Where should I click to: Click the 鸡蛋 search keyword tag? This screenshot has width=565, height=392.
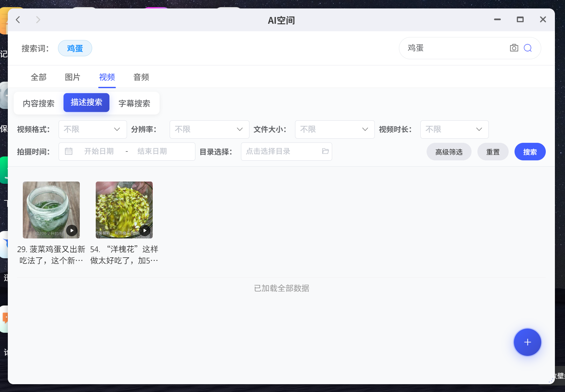(x=75, y=48)
